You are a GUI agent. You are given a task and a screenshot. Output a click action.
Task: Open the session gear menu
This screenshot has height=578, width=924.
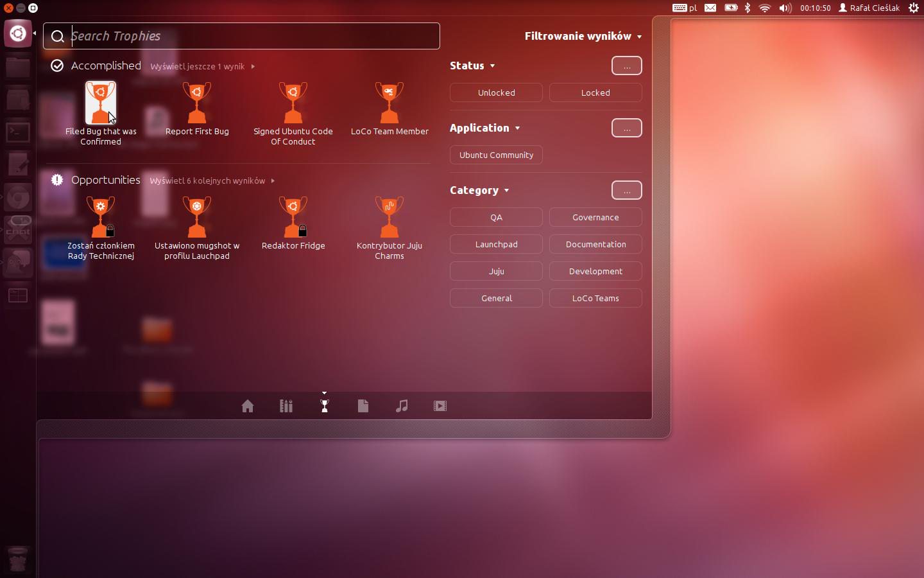(914, 8)
